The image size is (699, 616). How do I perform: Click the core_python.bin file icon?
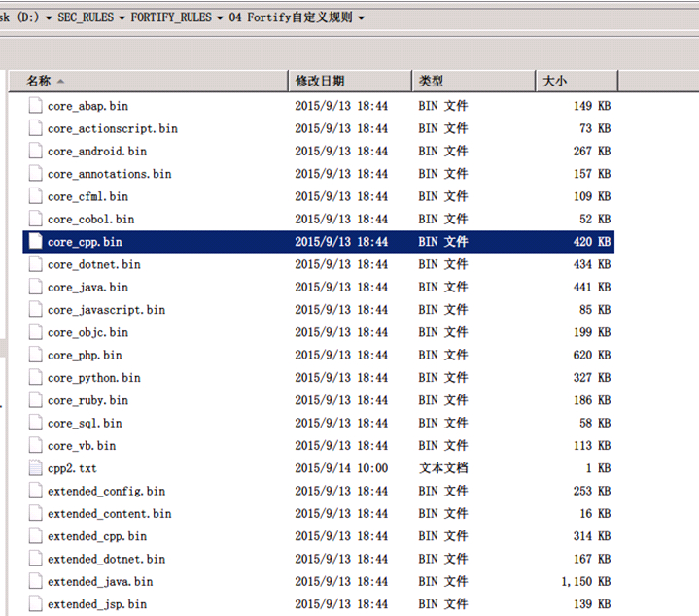click(x=36, y=377)
